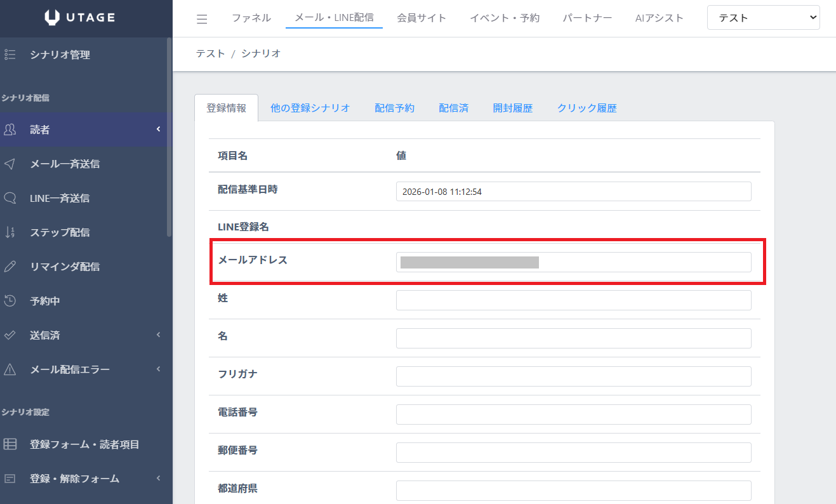Viewport: 836px width, 504px height.
Task: Open the クリック履歴 tab
Action: (587, 108)
